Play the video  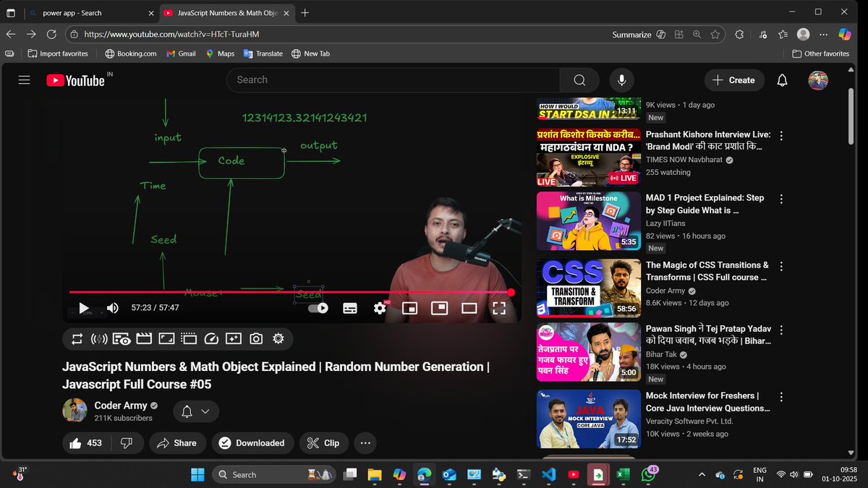pyautogui.click(x=84, y=308)
